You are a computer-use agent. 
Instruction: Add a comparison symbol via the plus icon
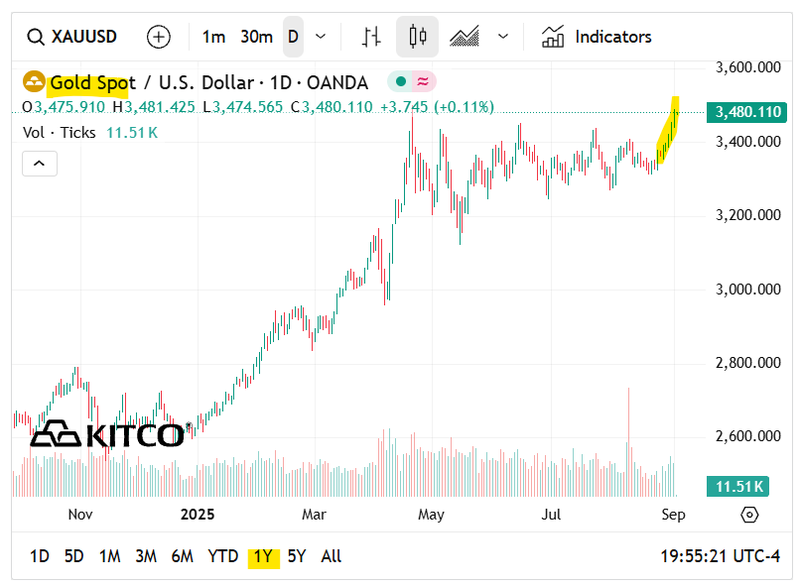pyautogui.click(x=158, y=36)
